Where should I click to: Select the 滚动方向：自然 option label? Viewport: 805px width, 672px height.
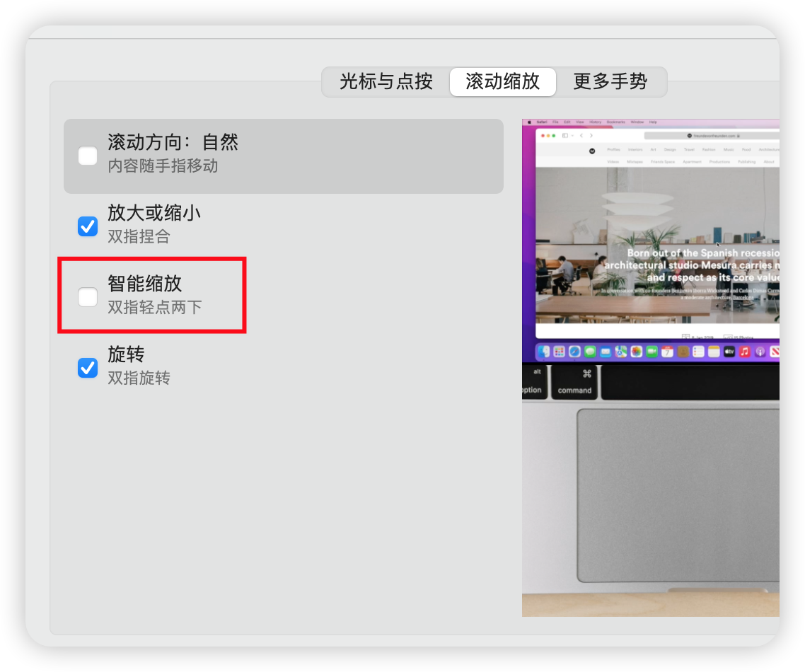coord(173,143)
